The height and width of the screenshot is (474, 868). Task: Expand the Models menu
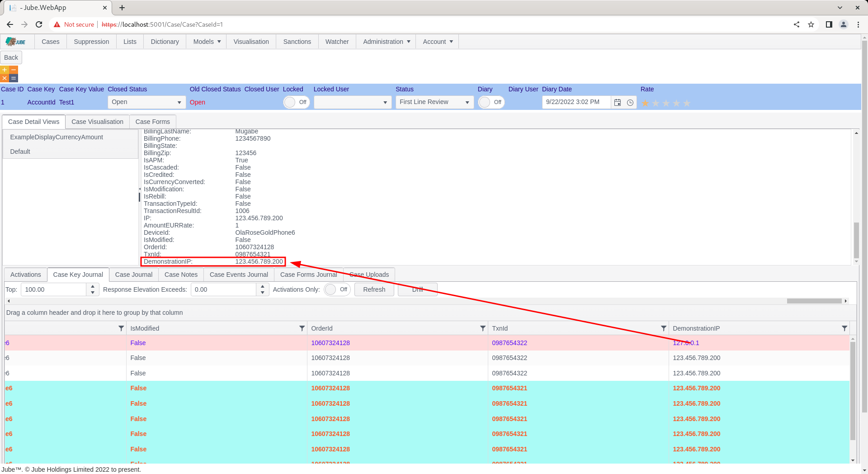point(207,42)
